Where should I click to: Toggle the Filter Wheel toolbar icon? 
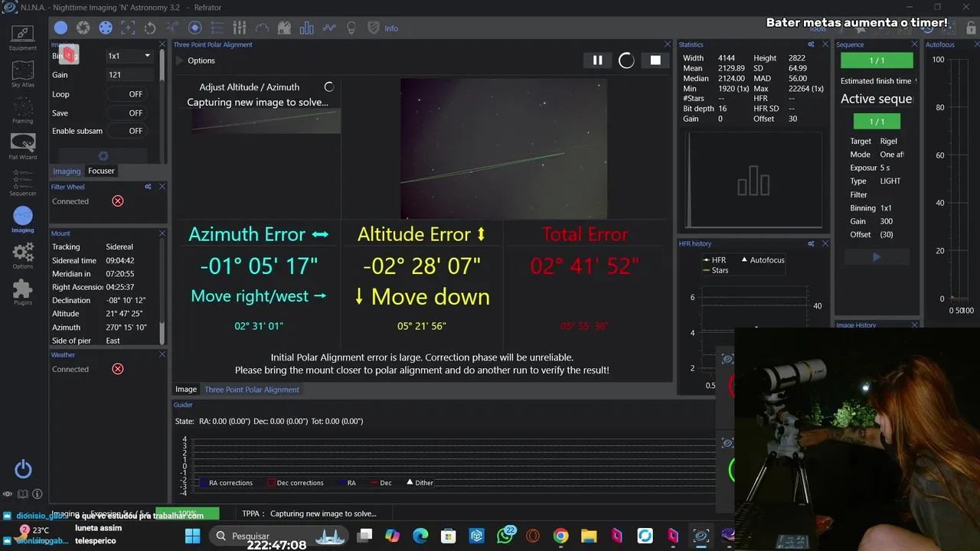[x=106, y=28]
